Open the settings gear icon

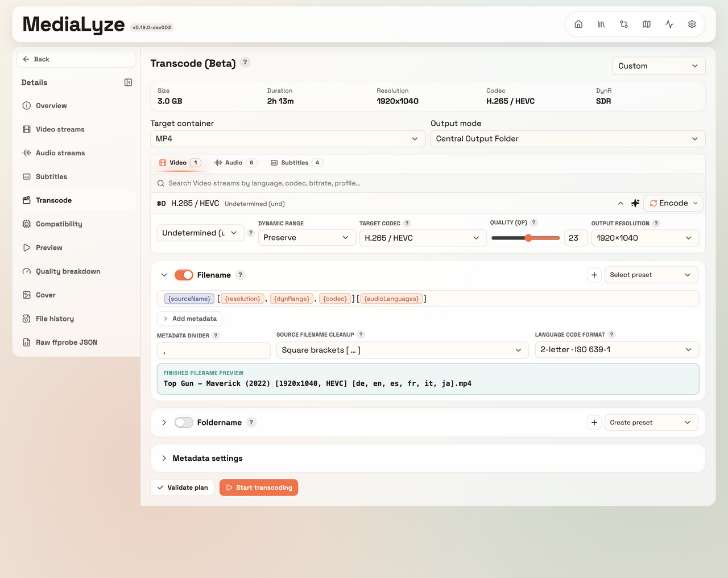692,24
